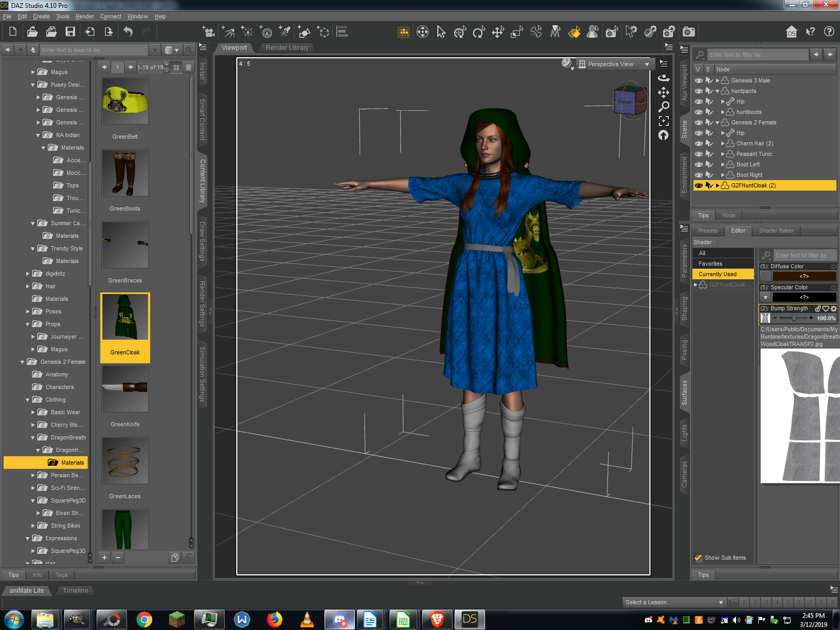The width and height of the screenshot is (840, 630).
Task: Select the Scale tool icon
Action: point(517,32)
